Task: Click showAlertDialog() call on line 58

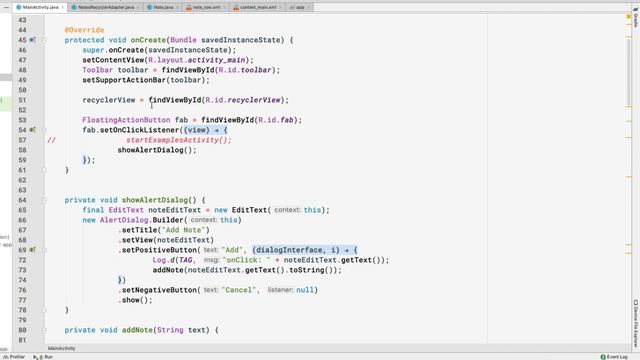Action: click(x=157, y=150)
